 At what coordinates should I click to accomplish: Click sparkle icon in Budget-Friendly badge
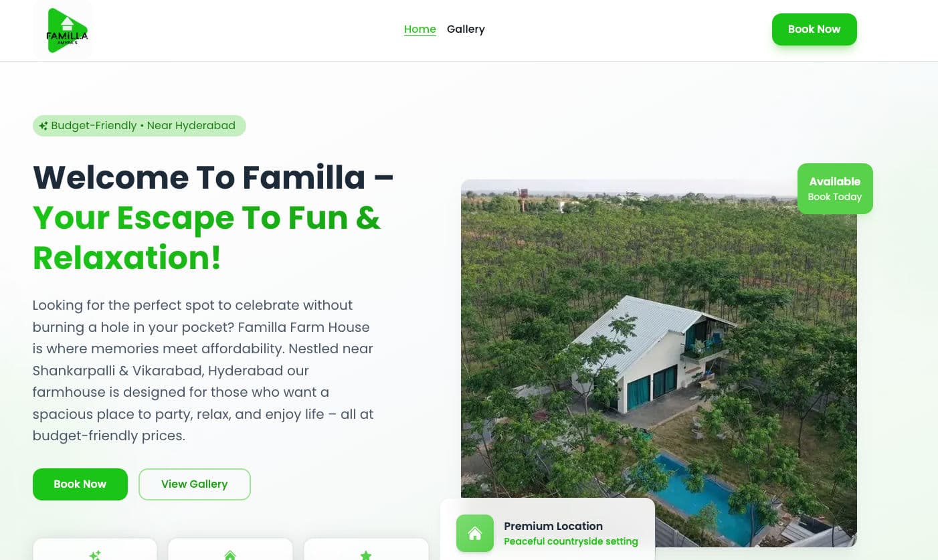click(x=43, y=126)
